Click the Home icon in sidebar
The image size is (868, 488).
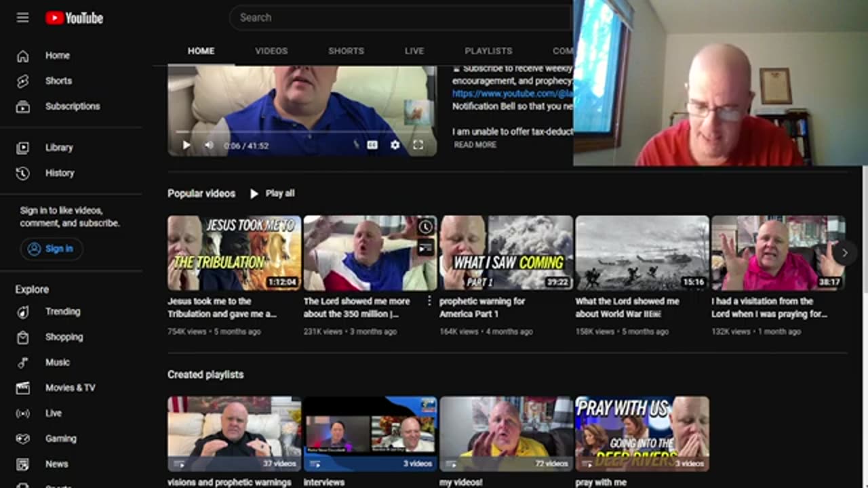[23, 56]
